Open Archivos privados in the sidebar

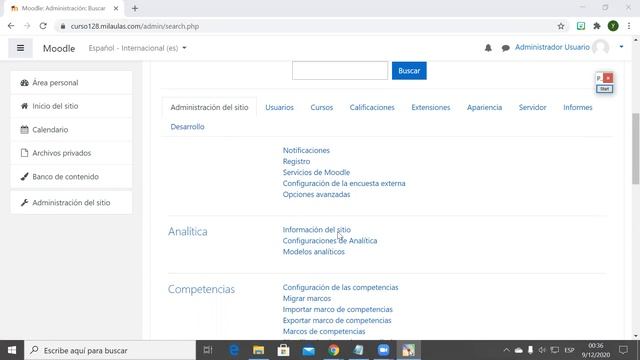tap(71, 153)
